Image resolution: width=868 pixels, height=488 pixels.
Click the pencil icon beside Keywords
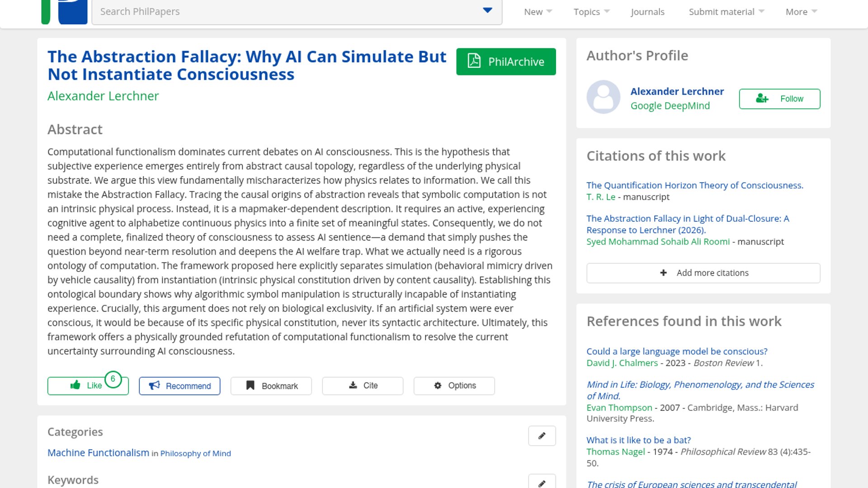(x=542, y=483)
